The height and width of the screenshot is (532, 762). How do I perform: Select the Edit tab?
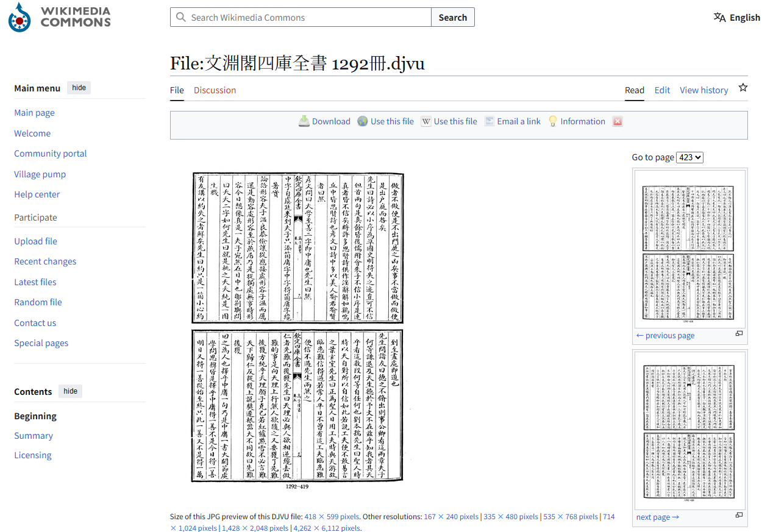(x=662, y=90)
